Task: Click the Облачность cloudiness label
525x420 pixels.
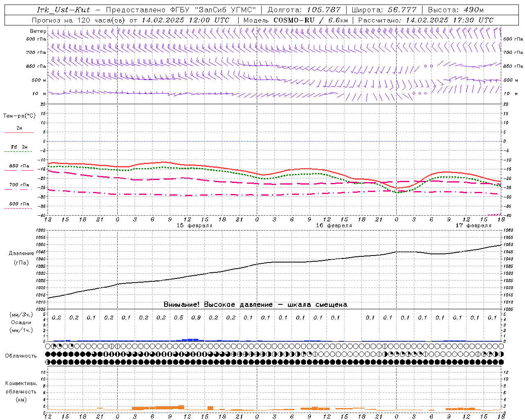Action: pyautogui.click(x=21, y=356)
